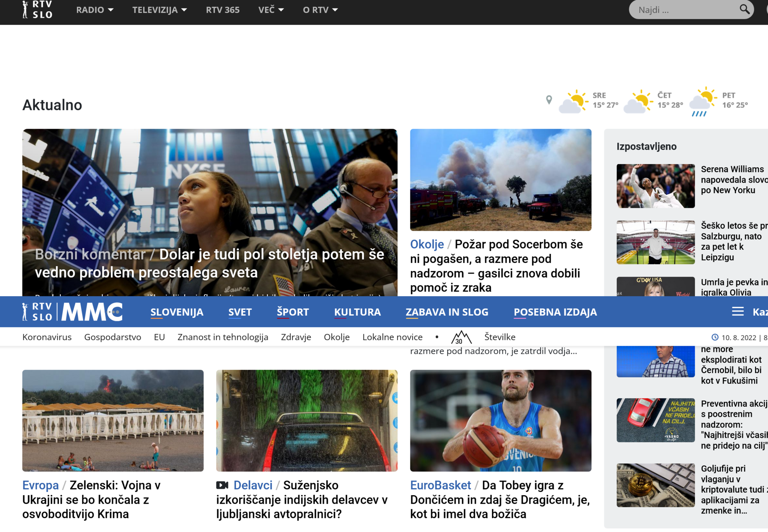Click video camera icon beside Delavci
This screenshot has width=768, height=532.
click(x=222, y=485)
